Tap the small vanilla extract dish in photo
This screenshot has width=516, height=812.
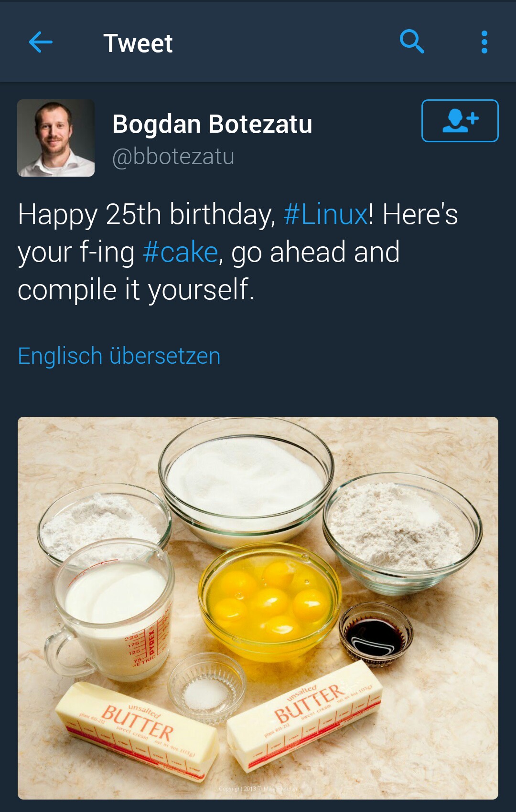click(x=376, y=633)
